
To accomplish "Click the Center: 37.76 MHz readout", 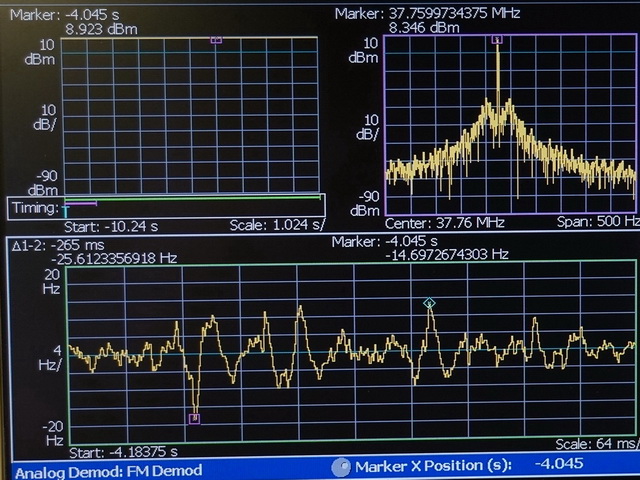I will coord(444,223).
